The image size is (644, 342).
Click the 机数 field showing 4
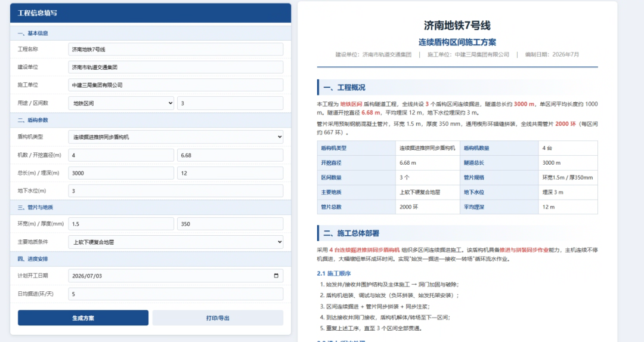[x=121, y=155]
